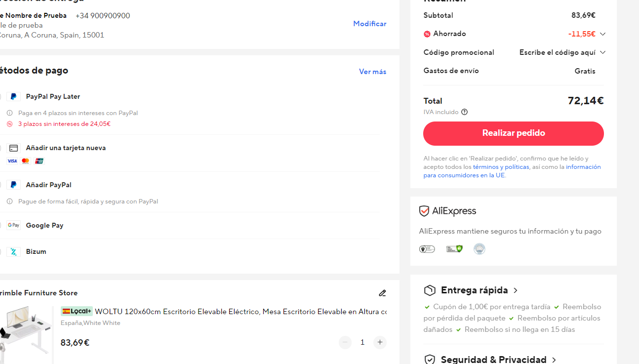
Task: Click the shield icon beside Seguridad & Privacidad
Action: point(430,360)
